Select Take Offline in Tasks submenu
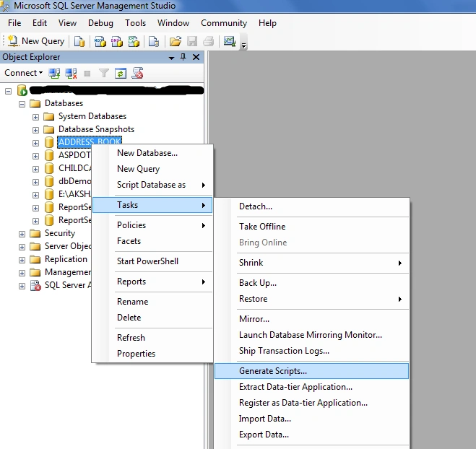Screen dimensions: 476x449 click(312, 227)
